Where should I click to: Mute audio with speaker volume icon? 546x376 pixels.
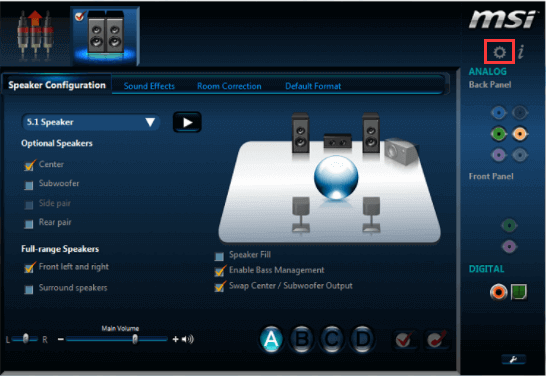point(188,339)
